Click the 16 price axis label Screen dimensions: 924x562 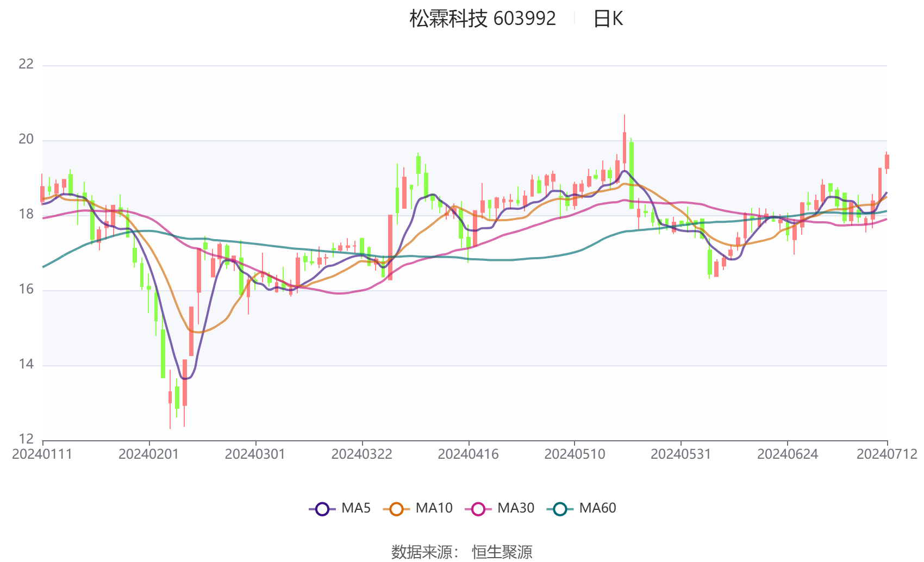[26, 289]
